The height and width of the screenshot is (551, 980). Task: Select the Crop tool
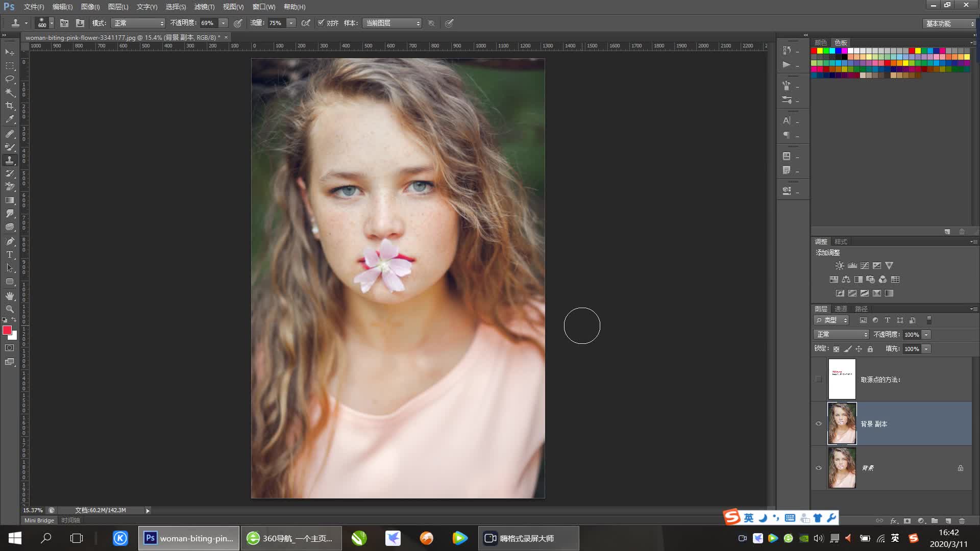click(10, 106)
